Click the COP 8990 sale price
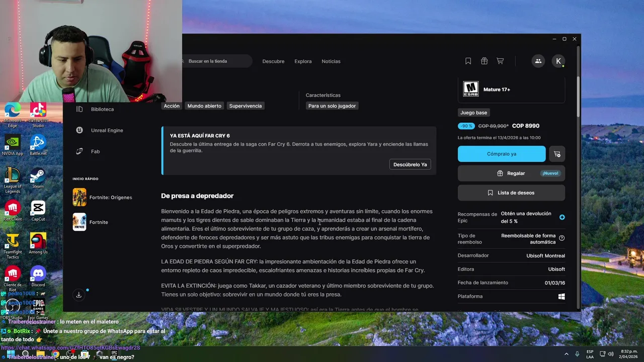The image size is (644, 362). point(525,126)
